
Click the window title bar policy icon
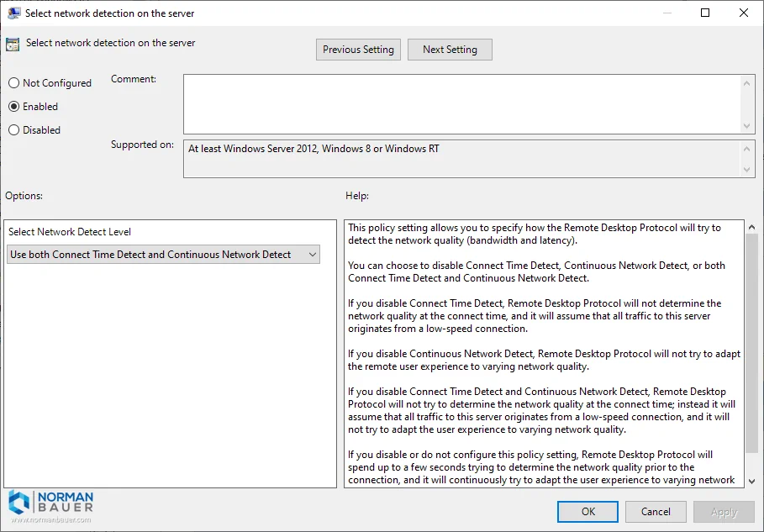tap(14, 13)
